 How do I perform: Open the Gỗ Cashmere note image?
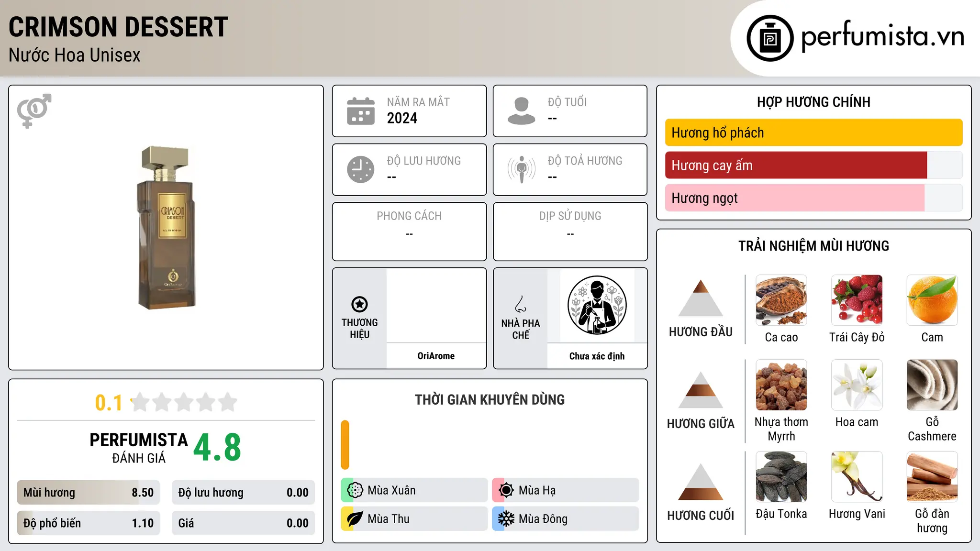pos(932,385)
